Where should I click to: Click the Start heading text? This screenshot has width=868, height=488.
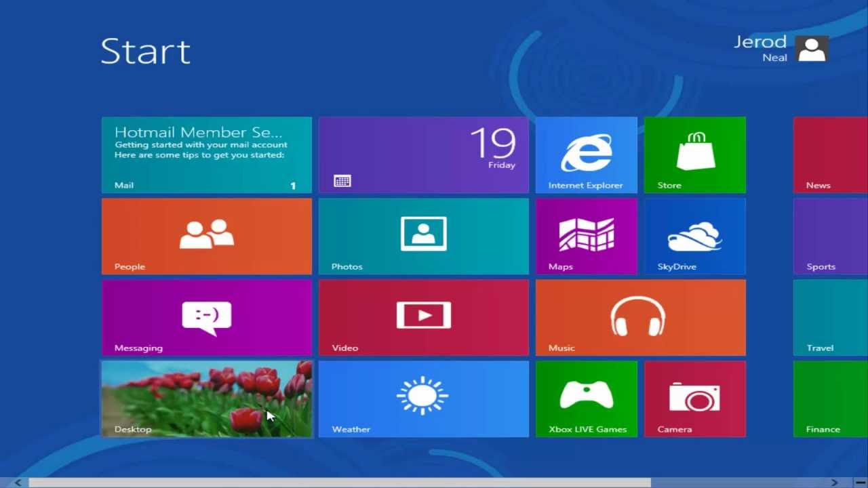(x=146, y=51)
